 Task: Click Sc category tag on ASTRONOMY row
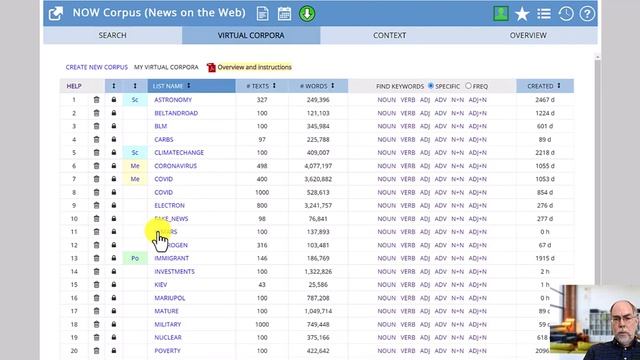(x=135, y=100)
